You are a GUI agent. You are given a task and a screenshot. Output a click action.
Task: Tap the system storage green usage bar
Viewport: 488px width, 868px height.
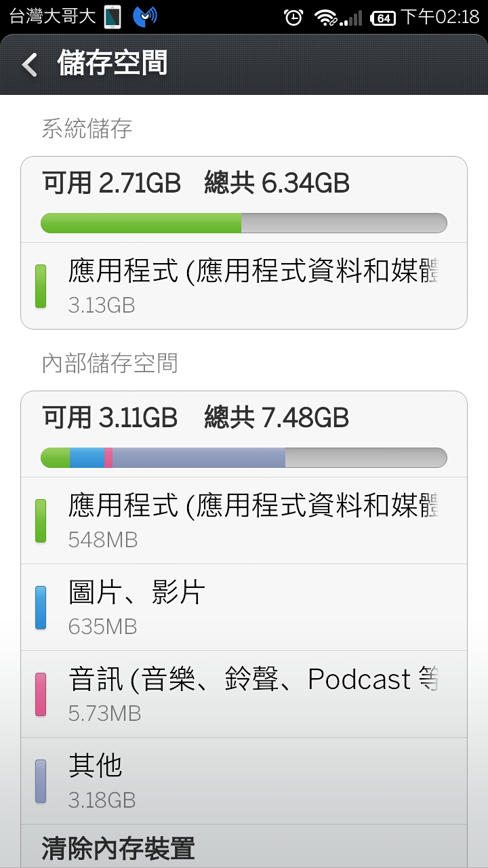[x=244, y=223]
